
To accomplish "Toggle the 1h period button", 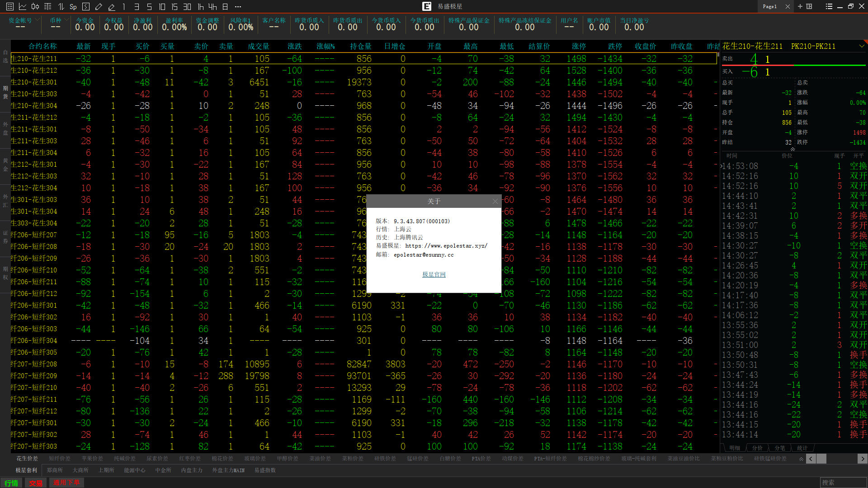I will tap(200, 6).
